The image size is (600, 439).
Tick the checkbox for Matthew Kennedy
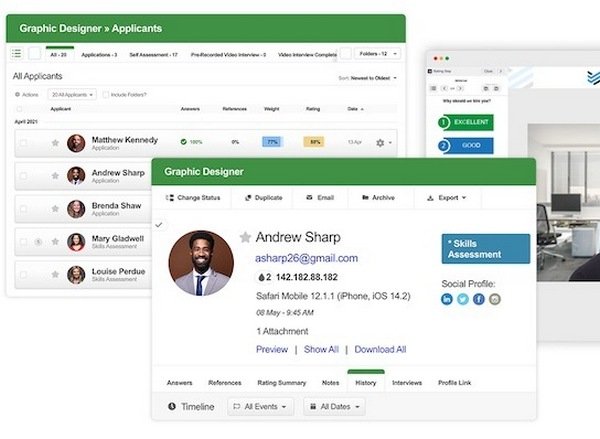pyautogui.click(x=24, y=143)
